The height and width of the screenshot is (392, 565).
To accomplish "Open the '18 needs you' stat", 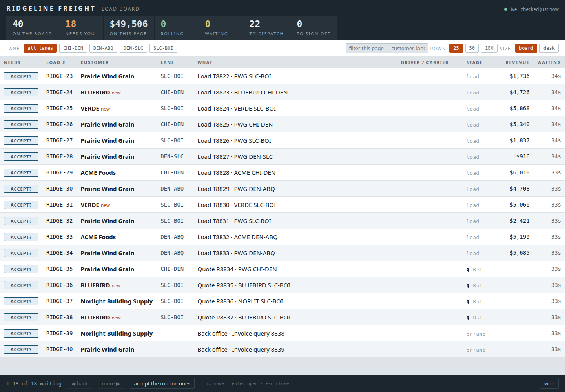I will coord(81,28).
